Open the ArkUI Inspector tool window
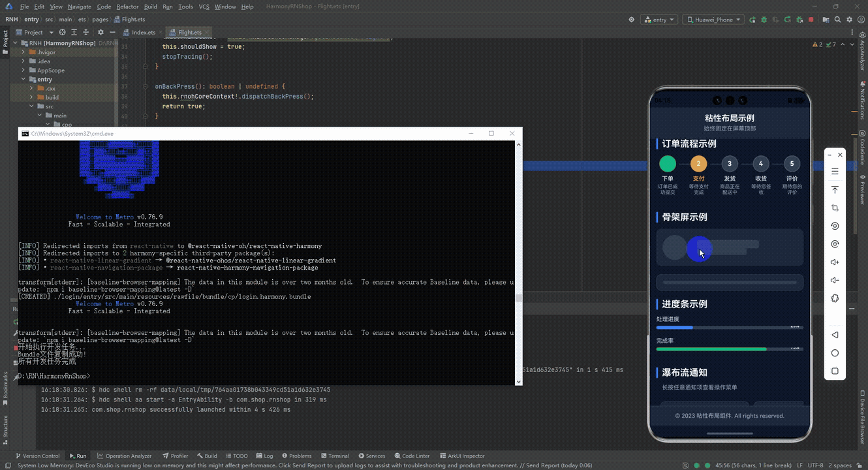This screenshot has width=868, height=470. pos(462,456)
